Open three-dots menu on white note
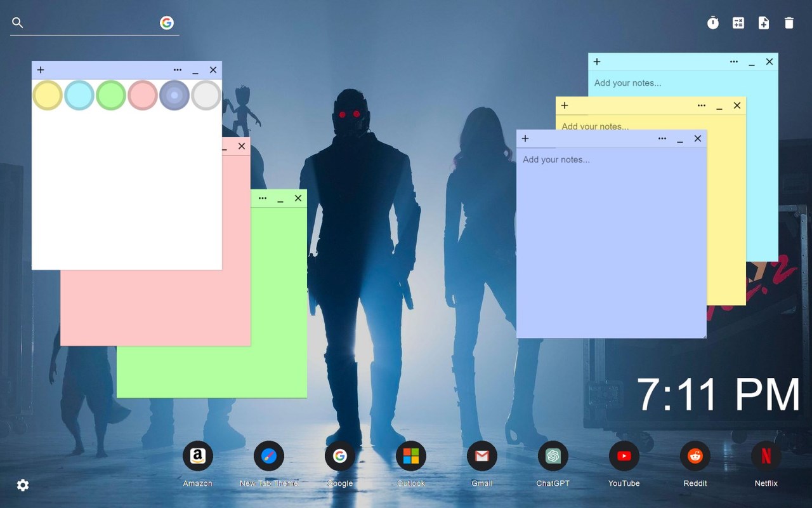 178,70
